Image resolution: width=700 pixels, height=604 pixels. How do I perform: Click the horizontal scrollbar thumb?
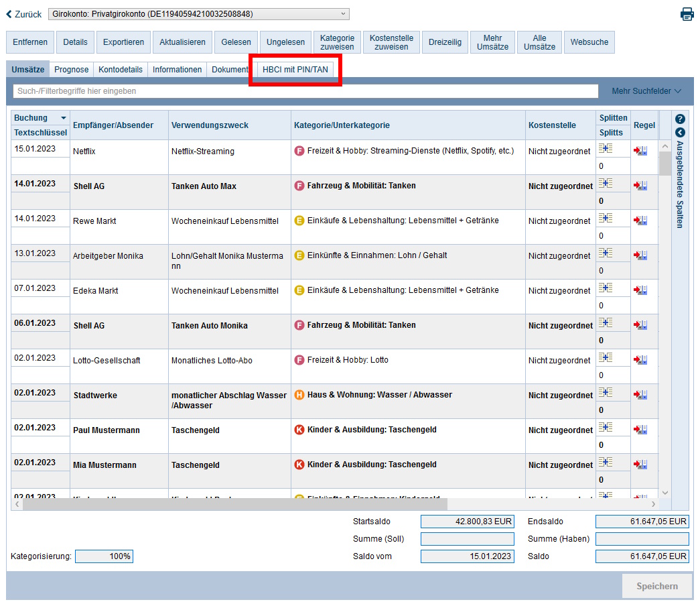coord(235,504)
